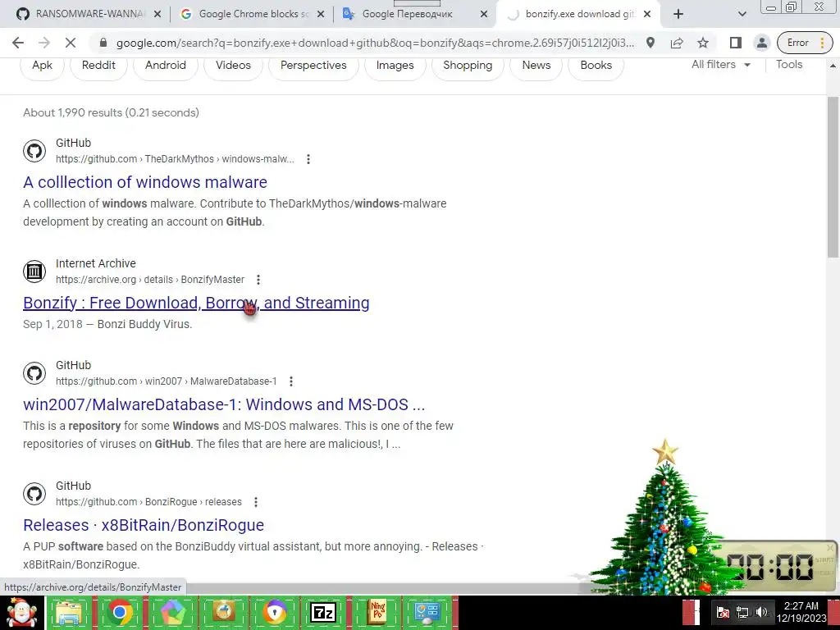
Task: Open the Releases x8BitRain/BonziRogue link
Action: click(144, 525)
